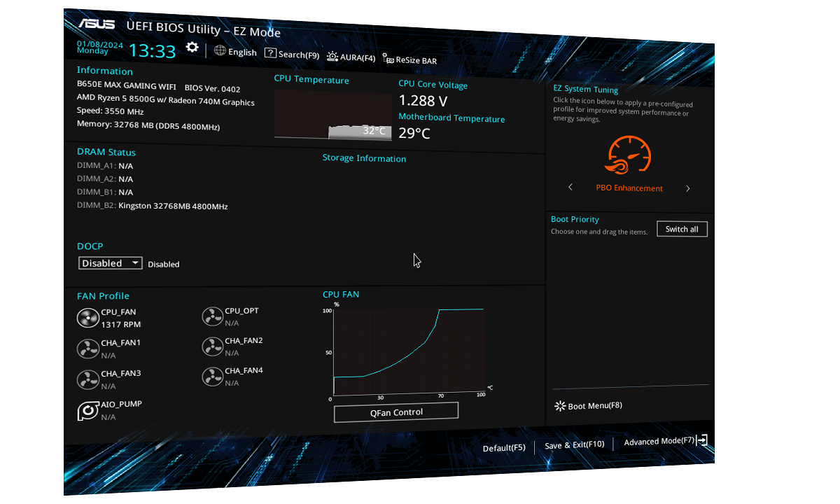Image resolution: width=840 pixels, height=504 pixels.
Task: Click the CHA_FAN1 fan icon
Action: pyautogui.click(x=87, y=349)
